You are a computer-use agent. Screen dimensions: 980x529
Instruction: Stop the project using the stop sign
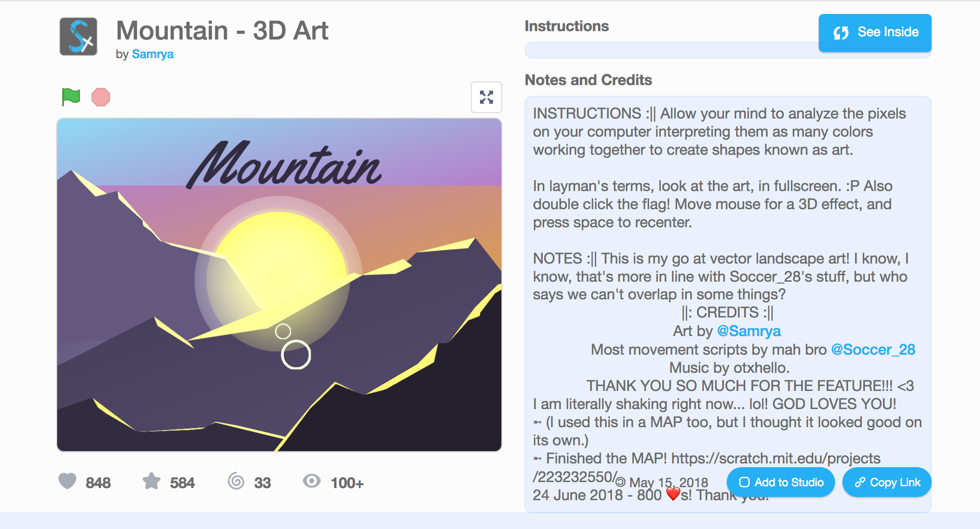coord(101,96)
